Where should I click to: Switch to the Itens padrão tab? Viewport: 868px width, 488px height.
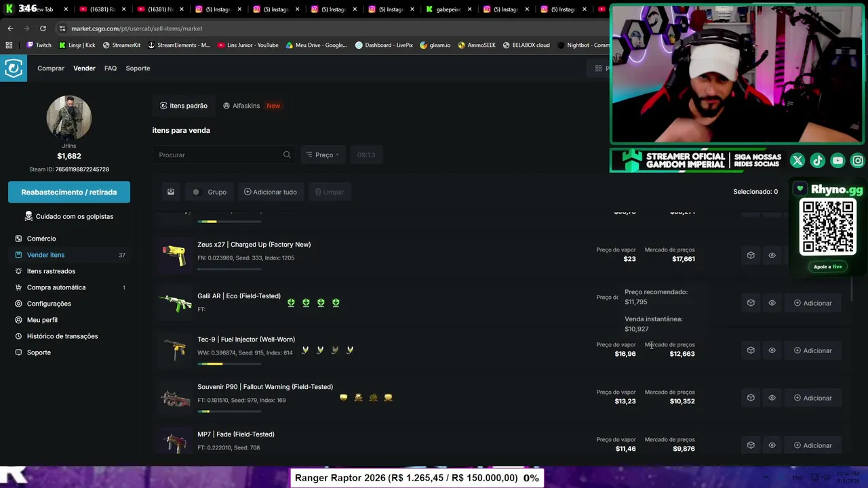point(184,106)
